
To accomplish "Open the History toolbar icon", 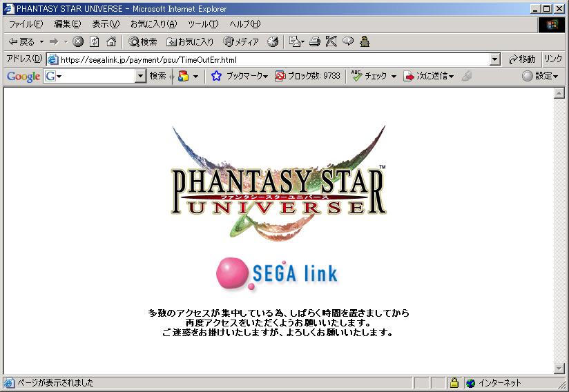I will tap(273, 42).
